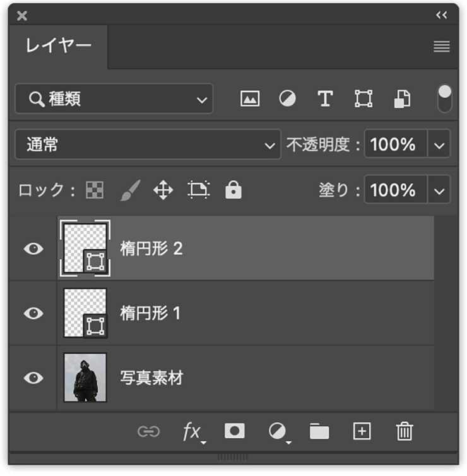Select the レイヤー panel tab
This screenshot has height=476, width=467.
pos(59,46)
